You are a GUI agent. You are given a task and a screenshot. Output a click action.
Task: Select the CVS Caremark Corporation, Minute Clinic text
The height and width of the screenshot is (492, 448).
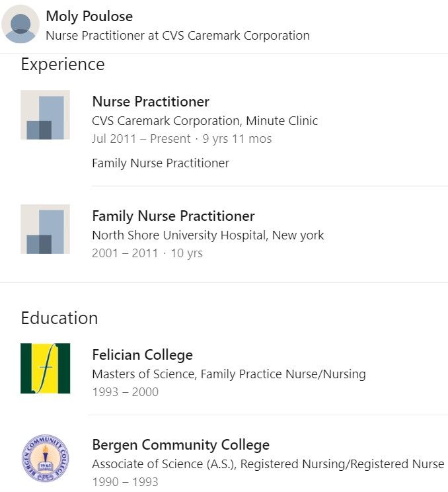[205, 121]
